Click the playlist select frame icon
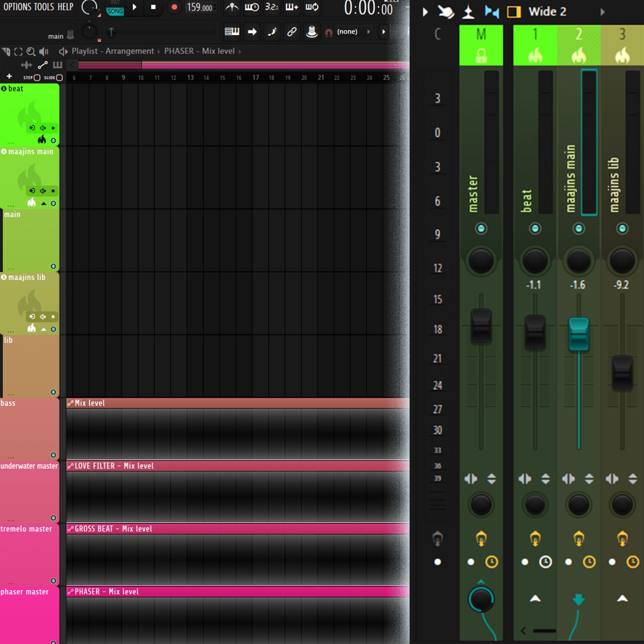This screenshot has width=644, height=644. pos(18,51)
